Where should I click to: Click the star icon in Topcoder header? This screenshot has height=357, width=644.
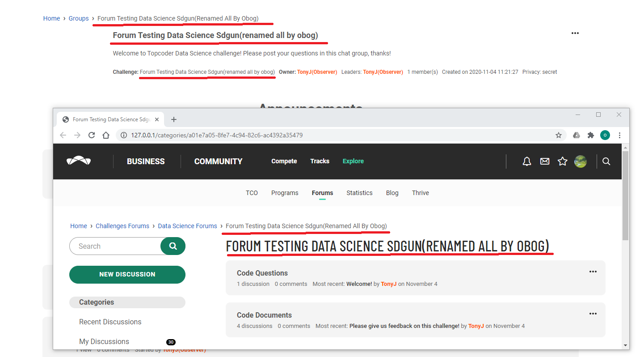click(x=563, y=161)
